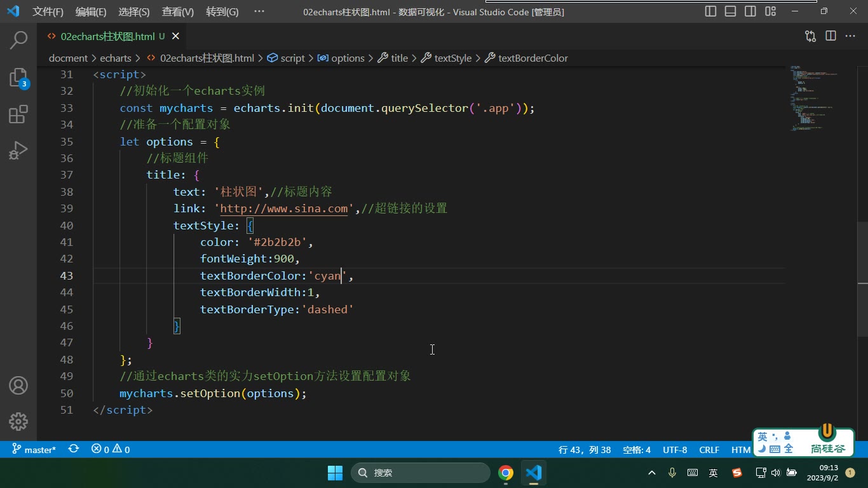
Task: Split the editor to the right
Action: (831, 36)
